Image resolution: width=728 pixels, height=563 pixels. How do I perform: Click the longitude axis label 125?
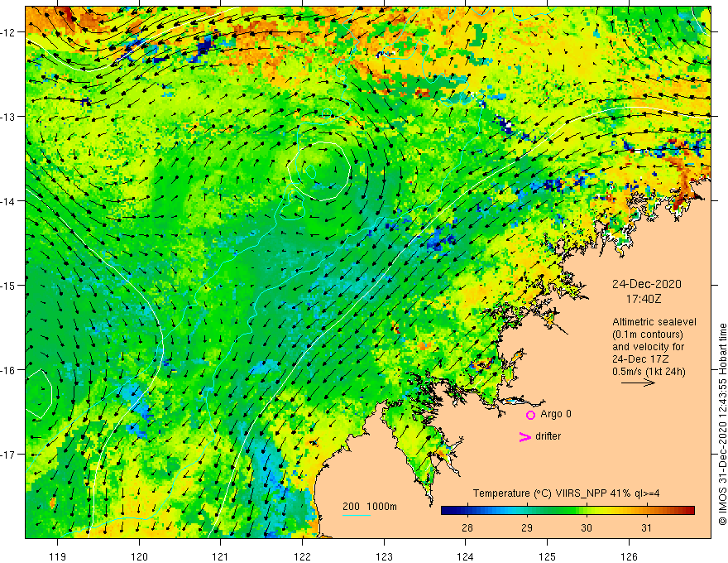click(548, 556)
